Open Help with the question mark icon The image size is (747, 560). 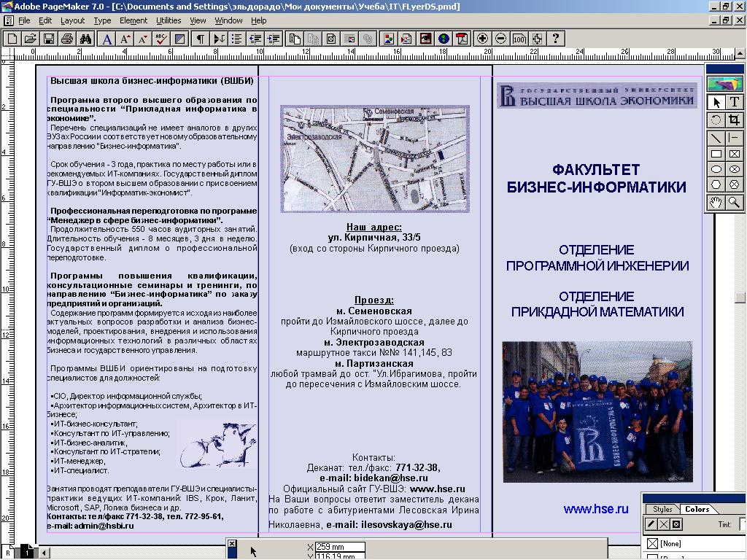pos(555,39)
